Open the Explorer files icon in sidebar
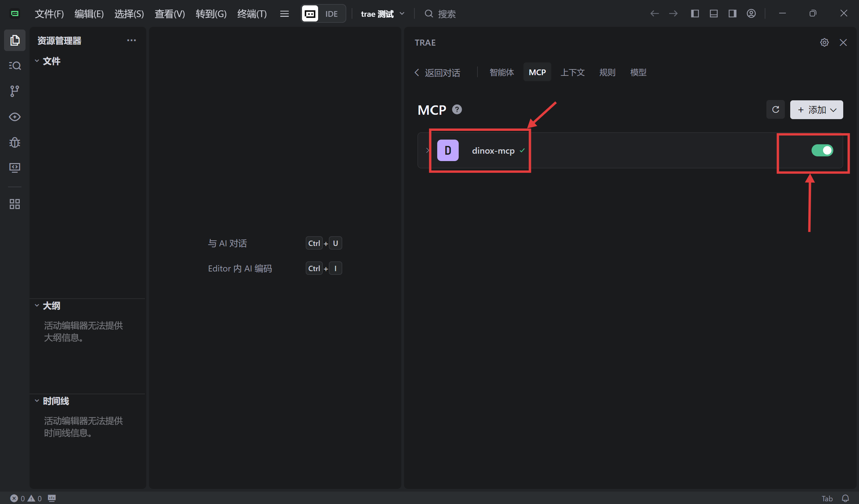The image size is (859, 504). [15, 40]
